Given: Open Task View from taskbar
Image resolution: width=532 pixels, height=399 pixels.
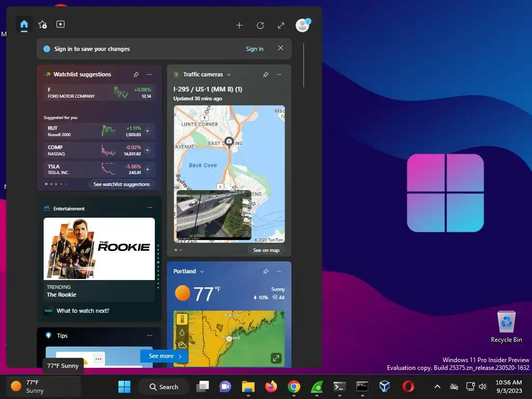Looking at the screenshot, I should (203, 387).
